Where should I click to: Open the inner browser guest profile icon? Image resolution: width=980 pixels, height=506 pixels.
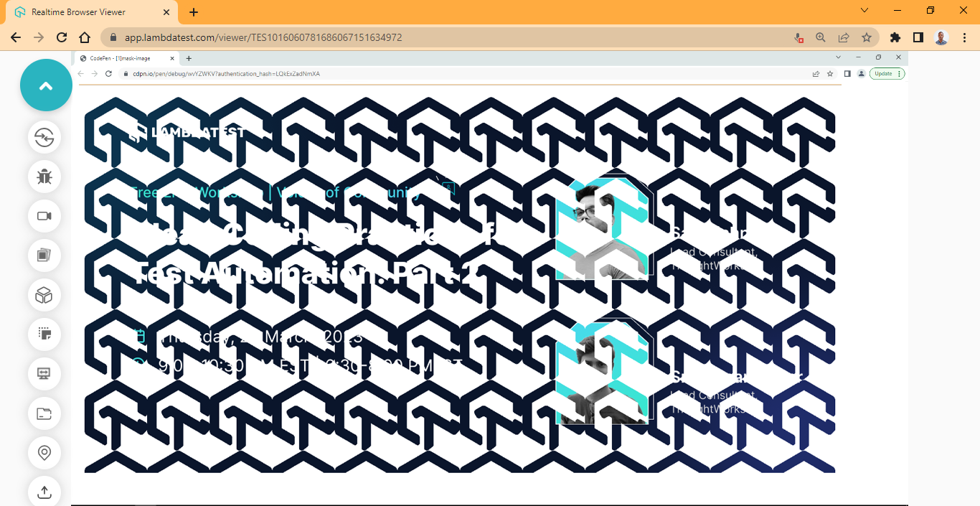tap(860, 73)
